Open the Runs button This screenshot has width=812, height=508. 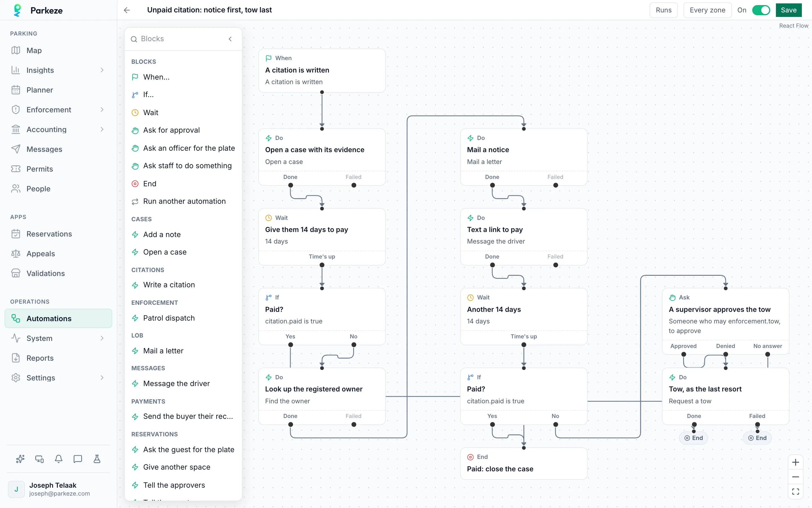point(663,10)
